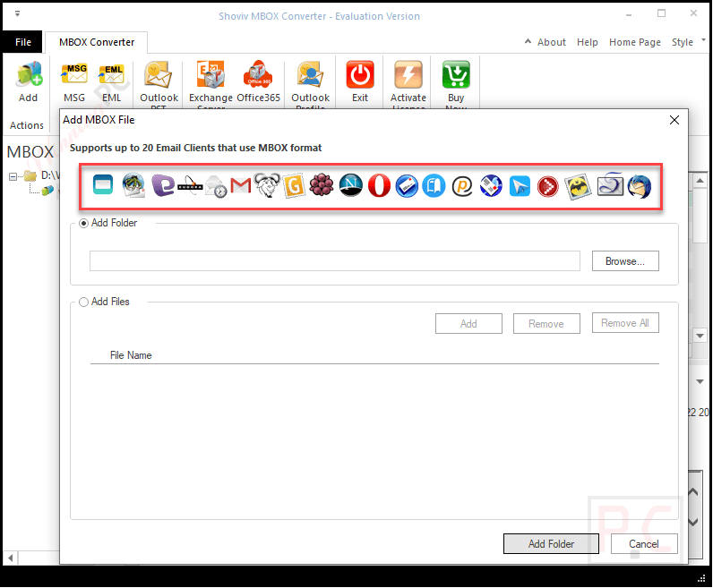Click the blue paper plane icon
This screenshot has height=588, width=713.
[520, 186]
